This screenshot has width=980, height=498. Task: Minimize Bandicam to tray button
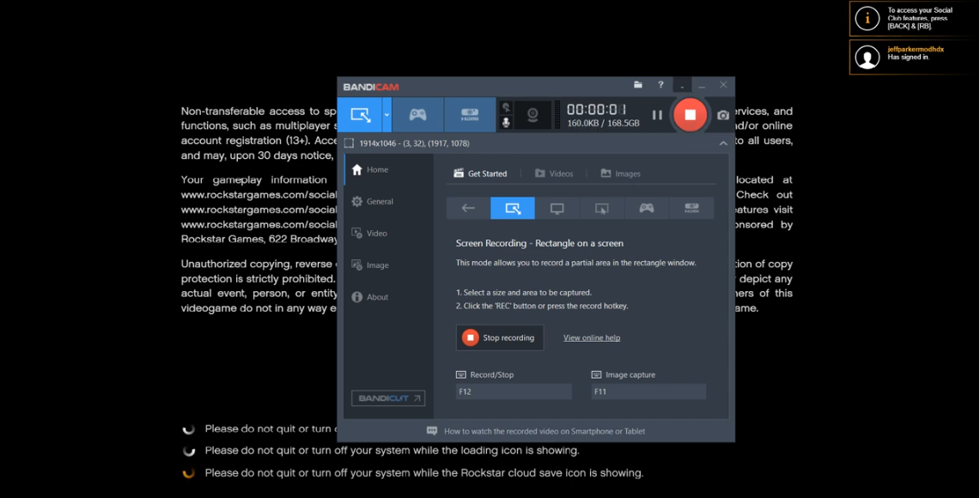coord(682,85)
